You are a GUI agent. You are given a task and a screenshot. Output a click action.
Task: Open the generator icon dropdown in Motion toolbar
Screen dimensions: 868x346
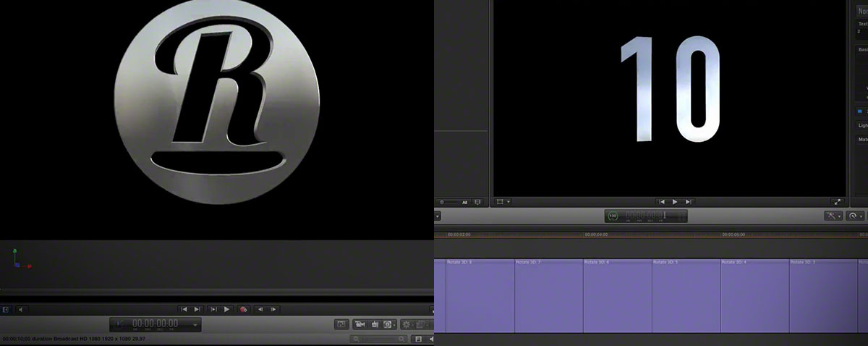(389, 324)
